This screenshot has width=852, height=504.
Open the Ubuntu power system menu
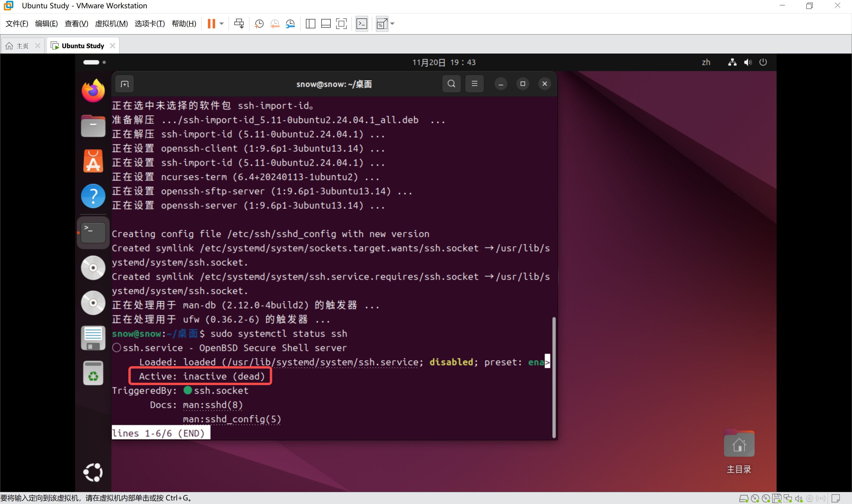coord(763,62)
